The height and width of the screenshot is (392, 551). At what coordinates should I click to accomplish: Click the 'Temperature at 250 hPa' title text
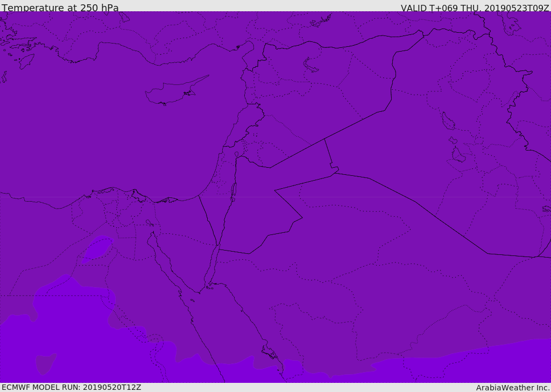(60, 8)
